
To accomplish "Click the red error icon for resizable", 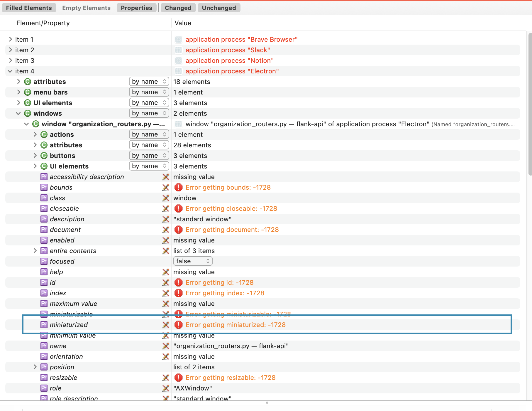I will pyautogui.click(x=178, y=378).
